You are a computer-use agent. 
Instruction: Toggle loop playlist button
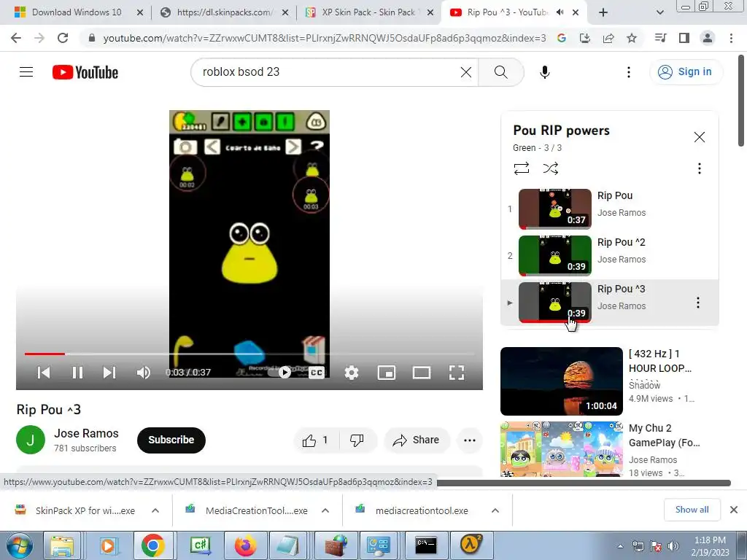[522, 168]
